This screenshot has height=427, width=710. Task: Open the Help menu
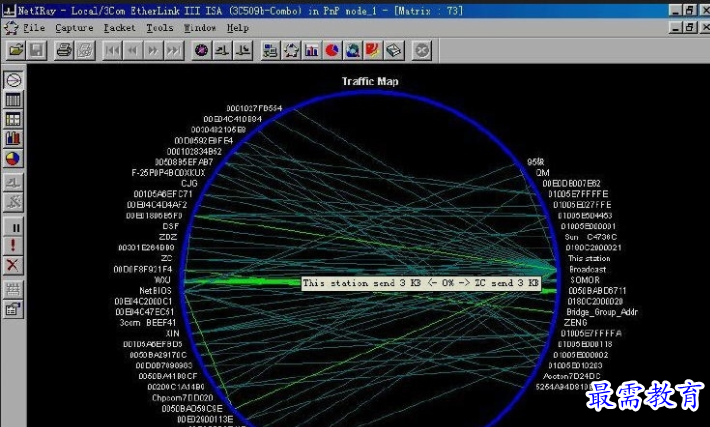(x=238, y=28)
